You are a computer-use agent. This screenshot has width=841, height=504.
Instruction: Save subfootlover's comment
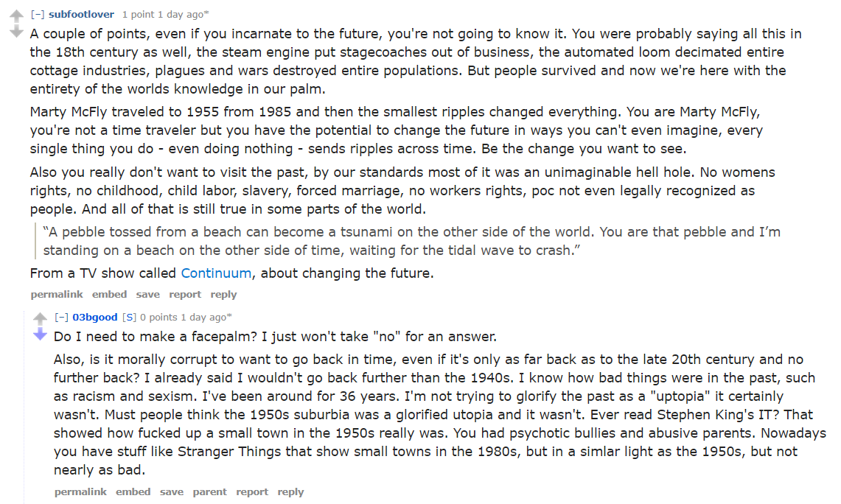tap(148, 294)
